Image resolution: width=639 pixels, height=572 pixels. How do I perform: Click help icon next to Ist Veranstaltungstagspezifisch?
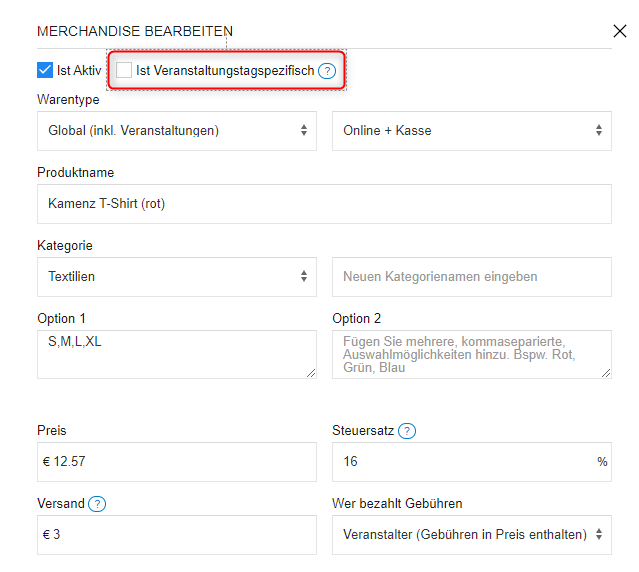coord(326,71)
